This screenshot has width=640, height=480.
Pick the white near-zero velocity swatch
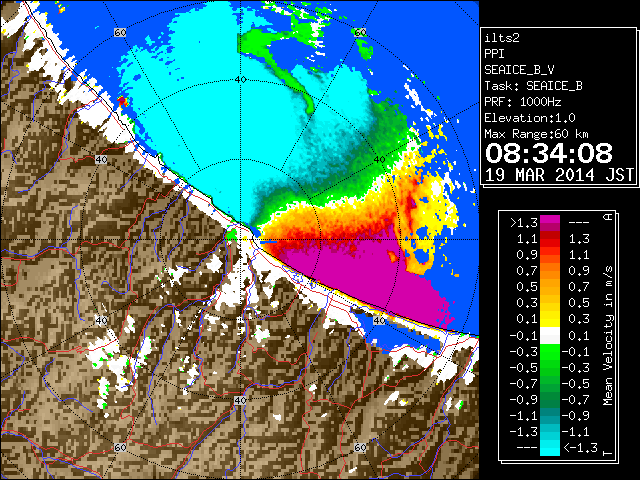[x=550, y=336]
